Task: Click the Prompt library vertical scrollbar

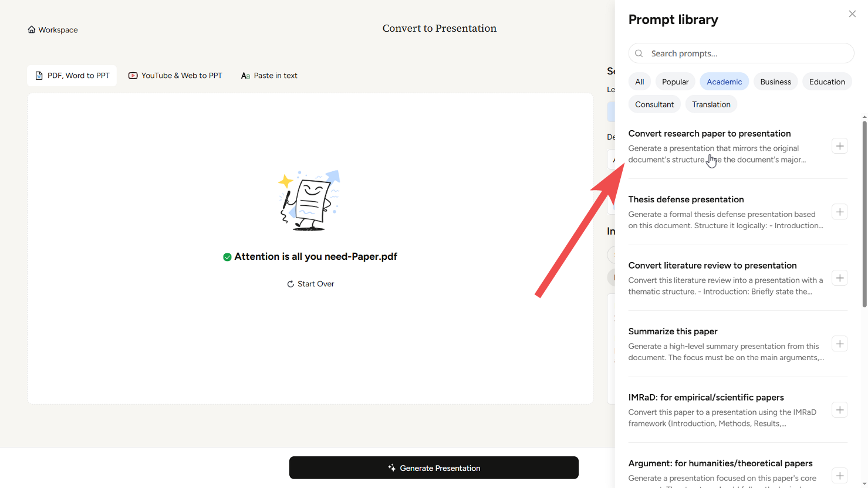Action: coord(864,211)
